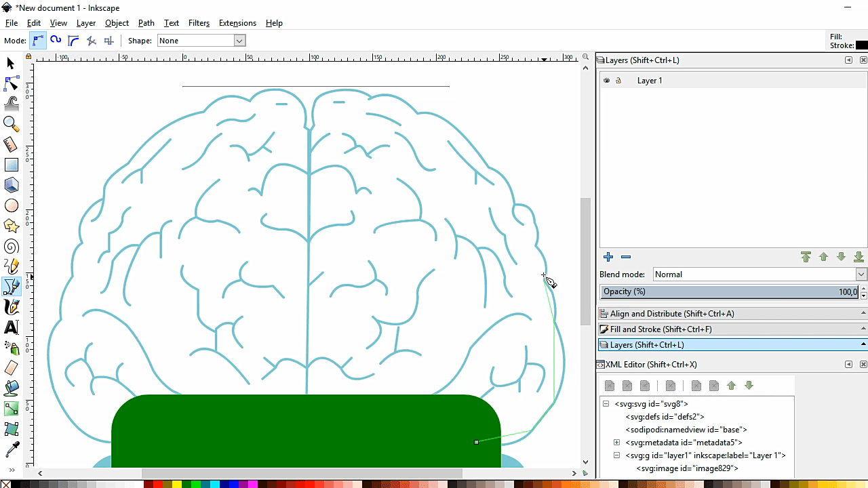Screen dimensions: 868x488
Task: Pick the Rectangle tool
Action: tap(11, 164)
